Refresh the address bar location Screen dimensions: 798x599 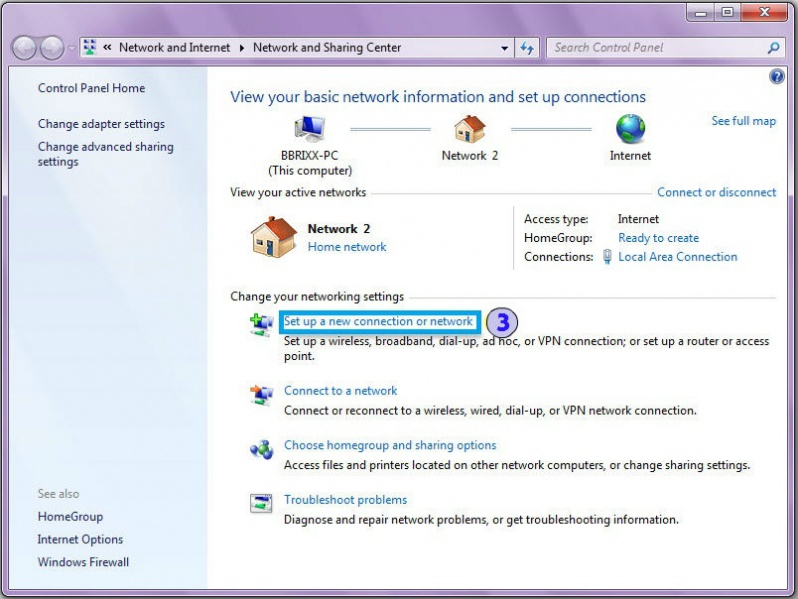(528, 48)
